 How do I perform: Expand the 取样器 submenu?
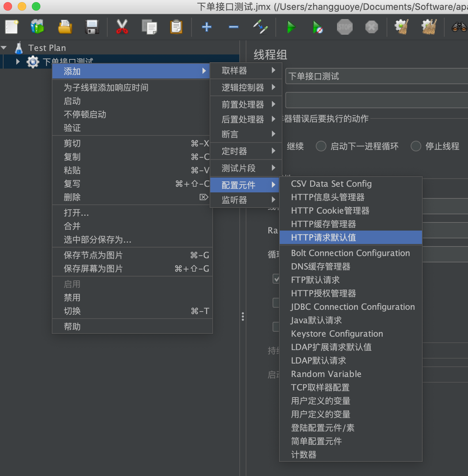tap(246, 71)
